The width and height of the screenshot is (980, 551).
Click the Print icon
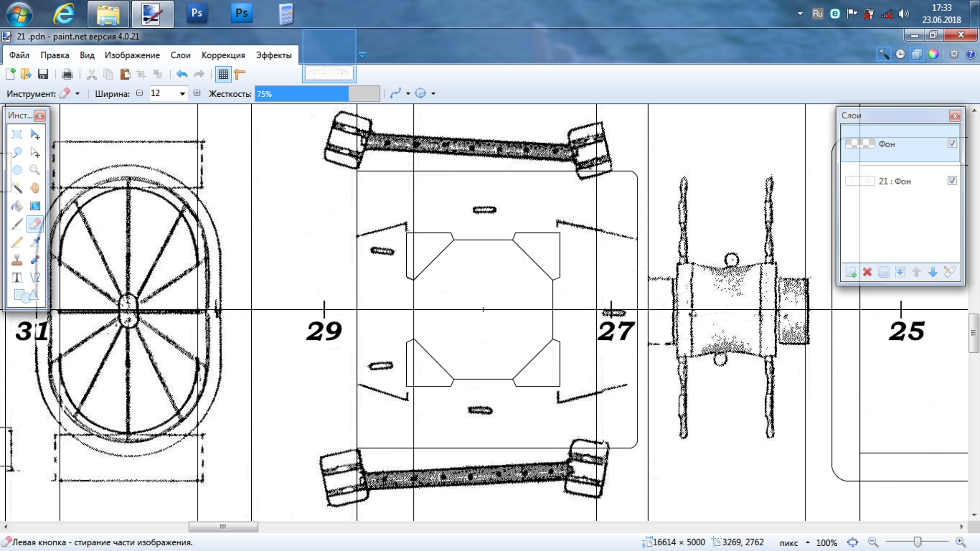[67, 74]
